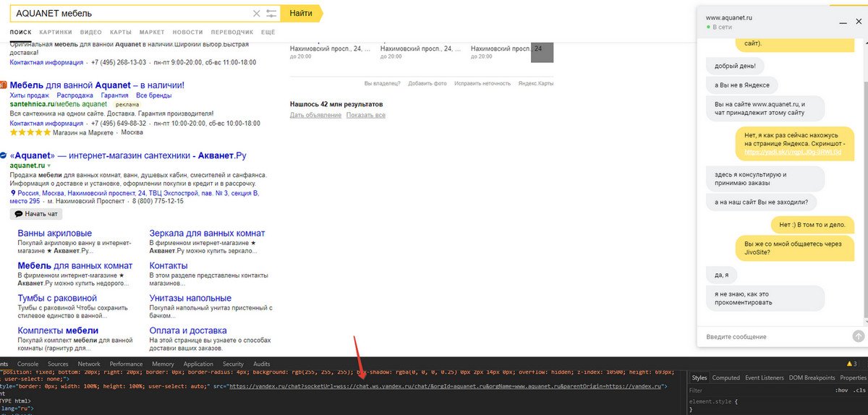Screen dimensions: 868x415
Task: Focus the Введите сообщение chat input
Action: tap(774, 337)
